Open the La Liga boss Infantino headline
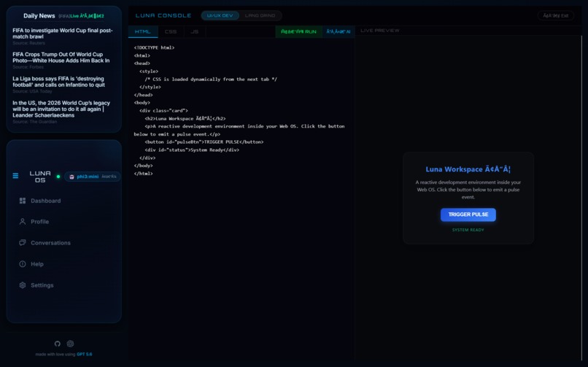588x367 pixels. pos(59,82)
